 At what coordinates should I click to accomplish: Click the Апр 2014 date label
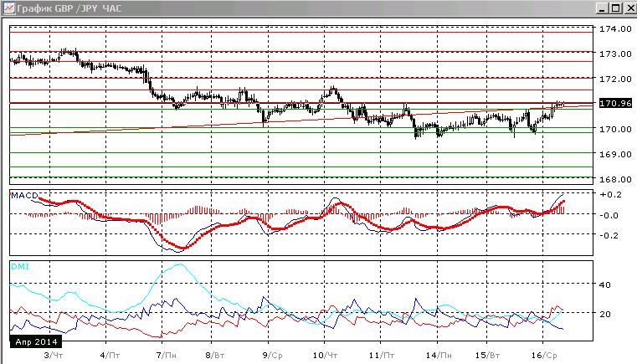(x=36, y=341)
